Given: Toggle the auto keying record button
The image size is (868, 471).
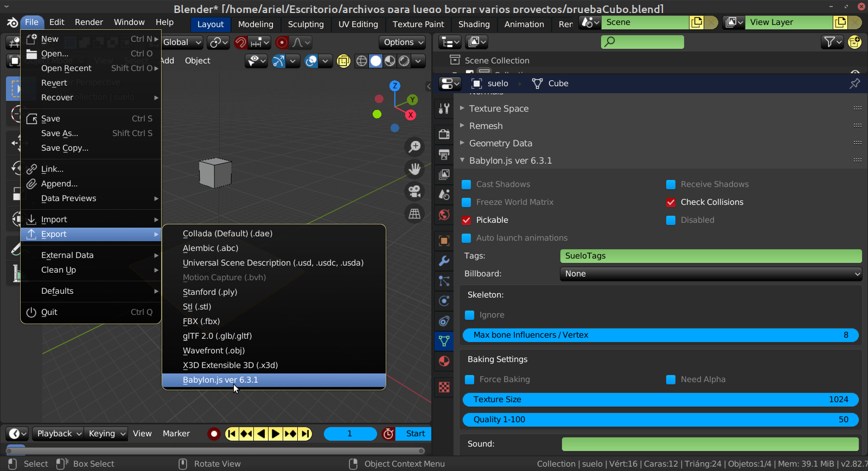Looking at the screenshot, I should [214, 434].
